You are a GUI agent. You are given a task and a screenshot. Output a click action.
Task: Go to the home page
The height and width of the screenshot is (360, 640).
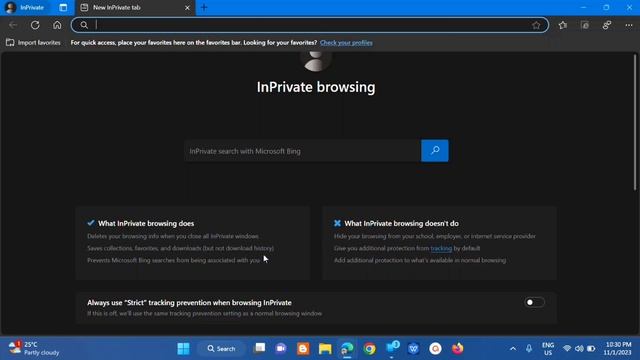[57, 25]
